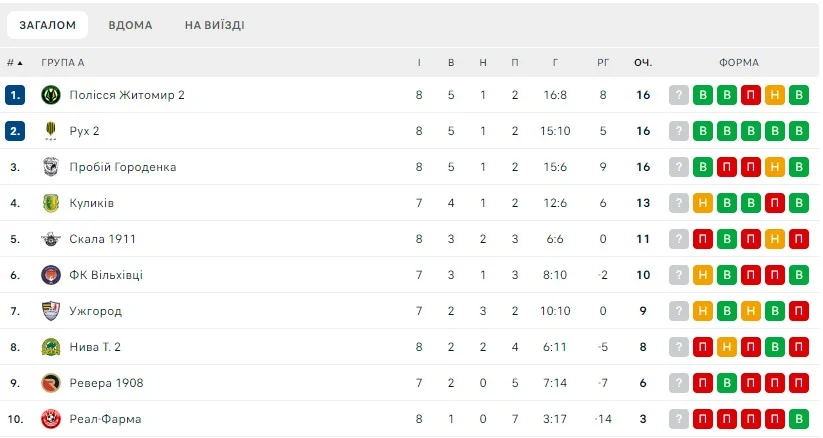Open the Скала 1911 team page
This screenshot has height=438, width=823.
click(103, 239)
